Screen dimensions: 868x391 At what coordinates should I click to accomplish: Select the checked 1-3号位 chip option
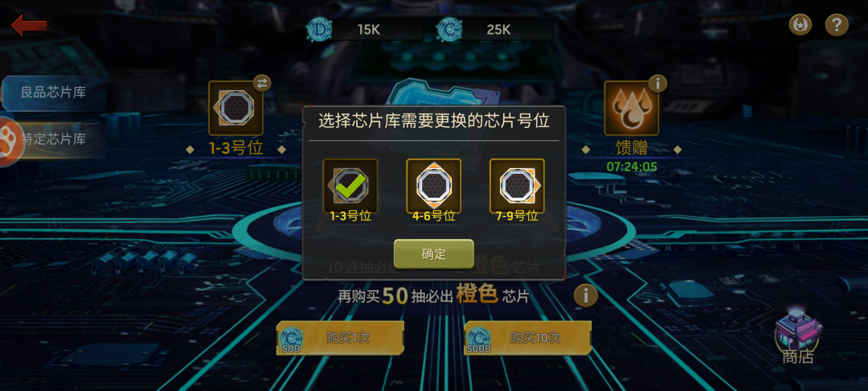350,191
